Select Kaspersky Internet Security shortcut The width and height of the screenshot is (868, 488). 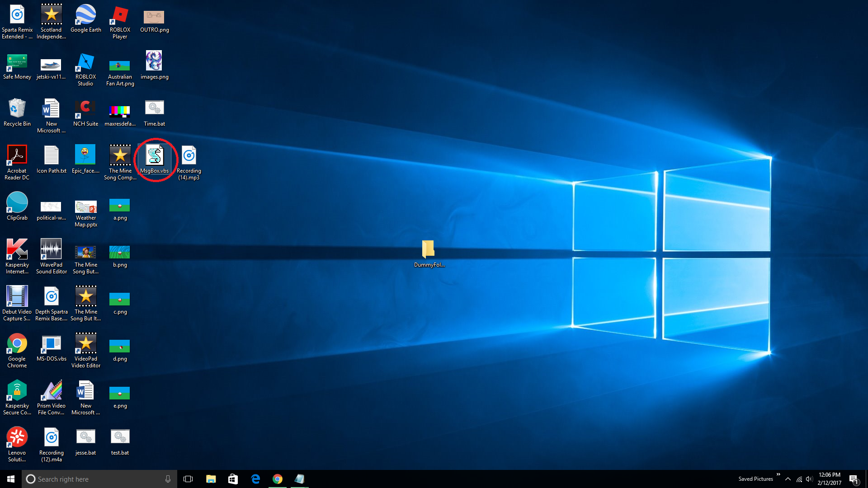coord(17,257)
